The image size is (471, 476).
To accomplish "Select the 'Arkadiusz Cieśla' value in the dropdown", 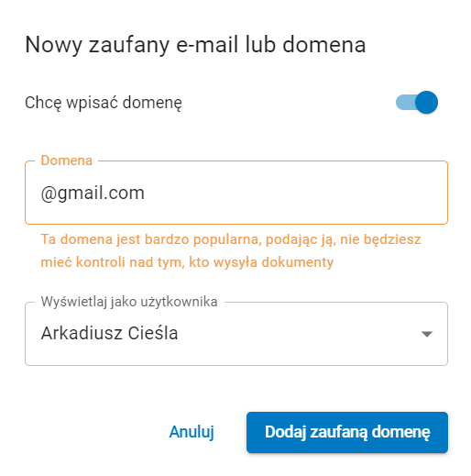I will coord(109,333).
